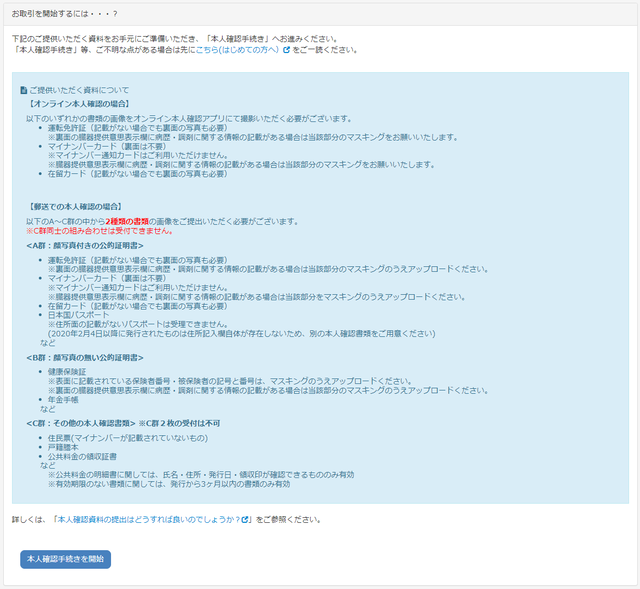Image resolution: width=640 pixels, height=589 pixels.
Task: Click the 戸籍謄本 list item
Action: click(x=63, y=448)
